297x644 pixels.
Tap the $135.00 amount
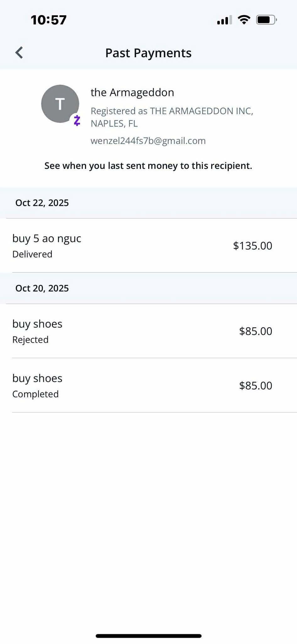(x=252, y=246)
